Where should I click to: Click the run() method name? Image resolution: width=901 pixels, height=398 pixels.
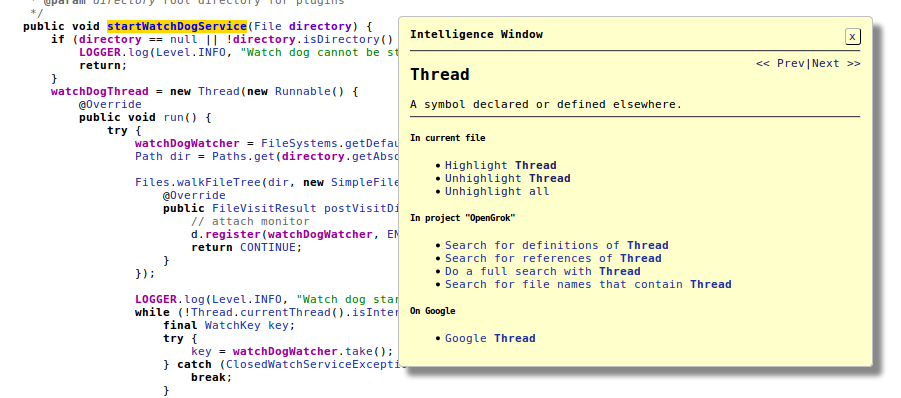[x=174, y=118]
